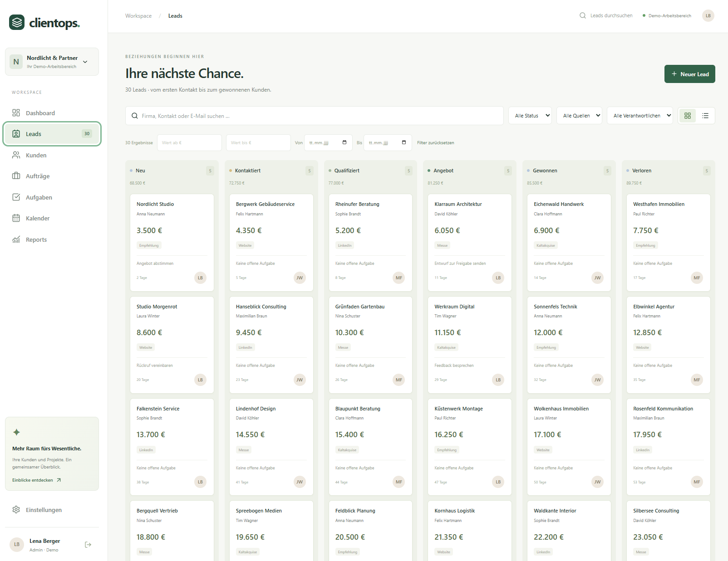This screenshot has height=561, width=728.
Task: Click the MF avatar on Rheinufer Beratung card
Action: (x=399, y=278)
